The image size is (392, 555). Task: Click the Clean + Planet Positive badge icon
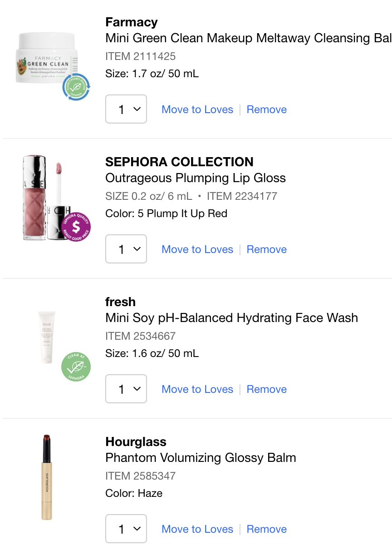coord(76,87)
